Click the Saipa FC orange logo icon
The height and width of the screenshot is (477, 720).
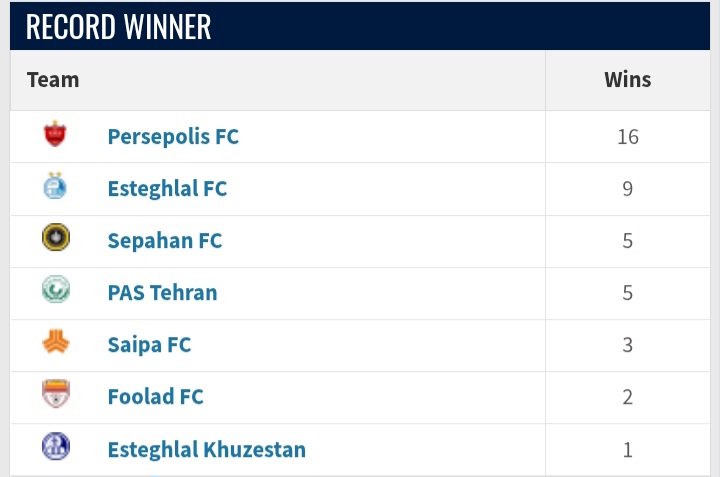pyautogui.click(x=56, y=342)
